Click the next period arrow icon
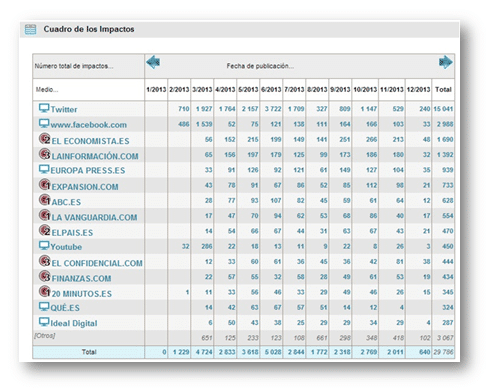Screen dimensions: 503x388 point(445,62)
